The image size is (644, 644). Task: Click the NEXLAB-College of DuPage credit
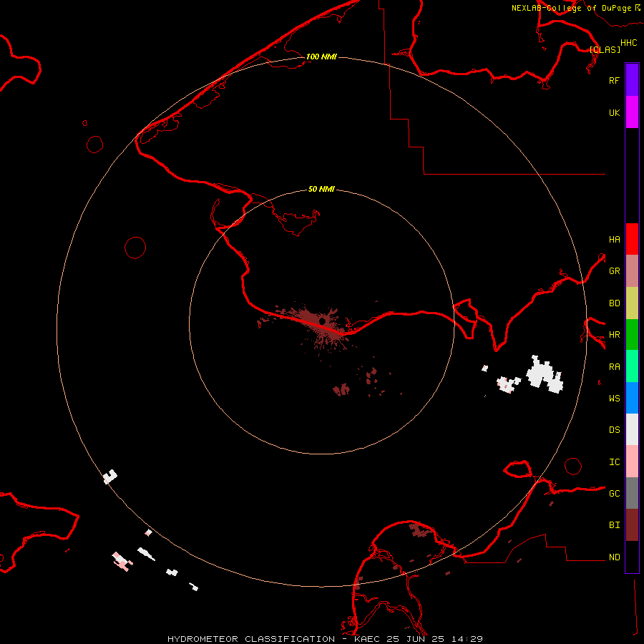point(571,8)
